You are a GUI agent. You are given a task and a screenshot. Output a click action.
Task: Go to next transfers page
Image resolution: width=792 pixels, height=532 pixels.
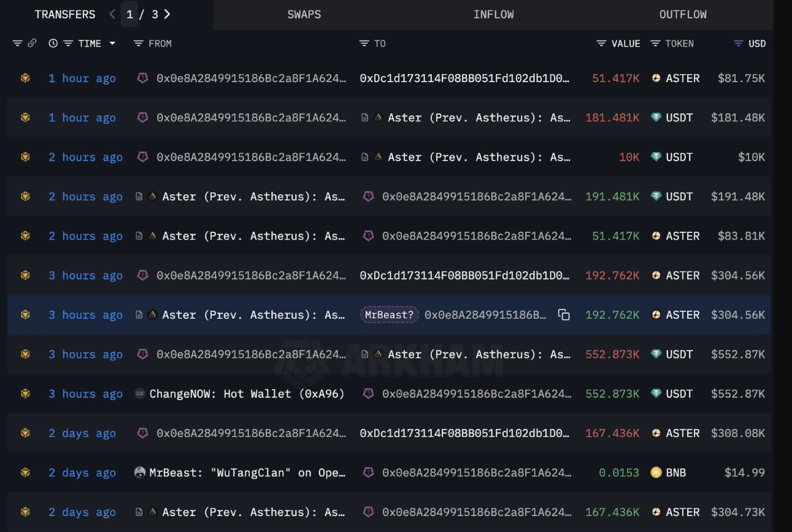click(x=167, y=14)
